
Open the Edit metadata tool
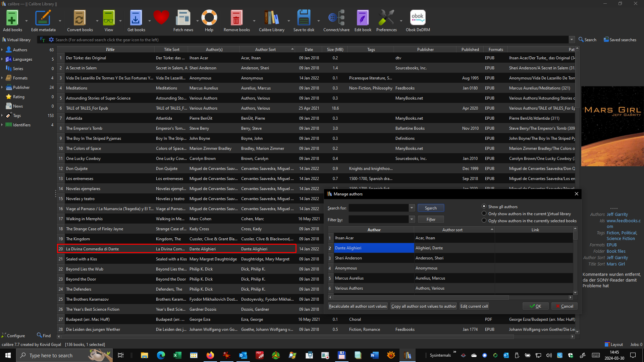(43, 18)
